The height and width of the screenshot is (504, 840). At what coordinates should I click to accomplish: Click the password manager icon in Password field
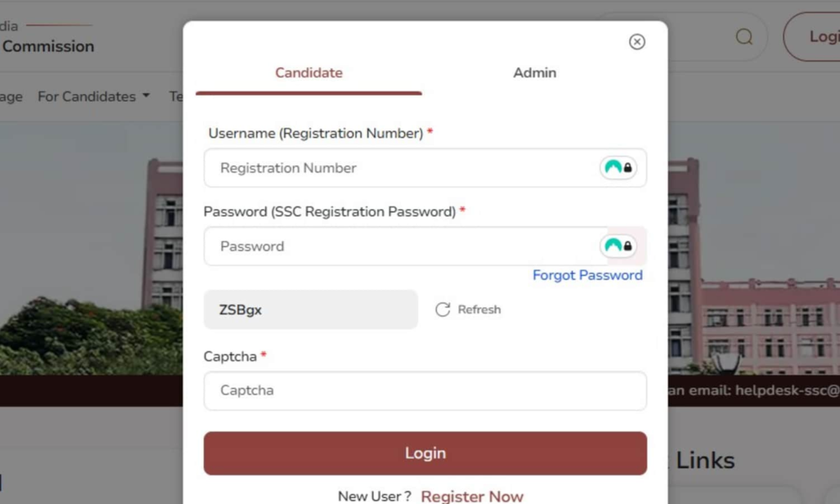(618, 246)
